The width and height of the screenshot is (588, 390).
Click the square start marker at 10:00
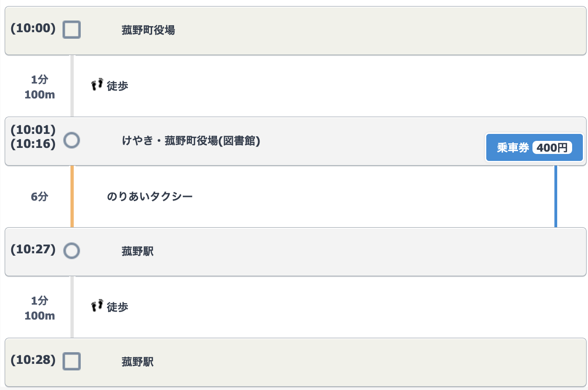(71, 30)
